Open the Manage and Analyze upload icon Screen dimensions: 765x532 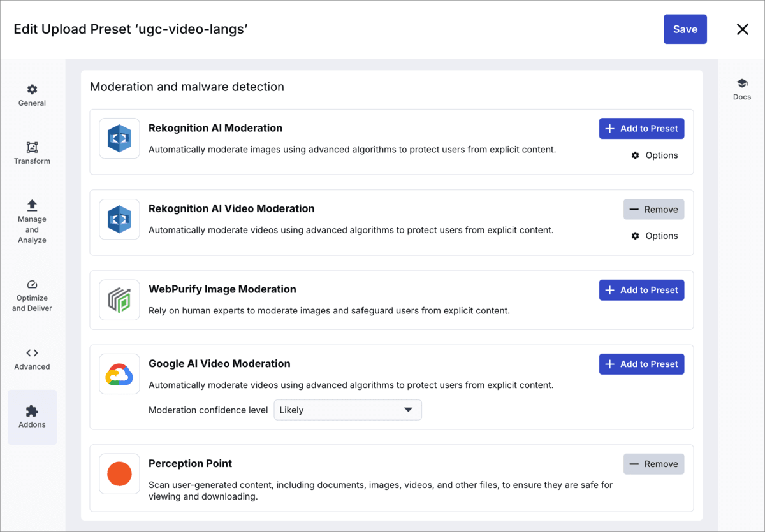pos(32,205)
